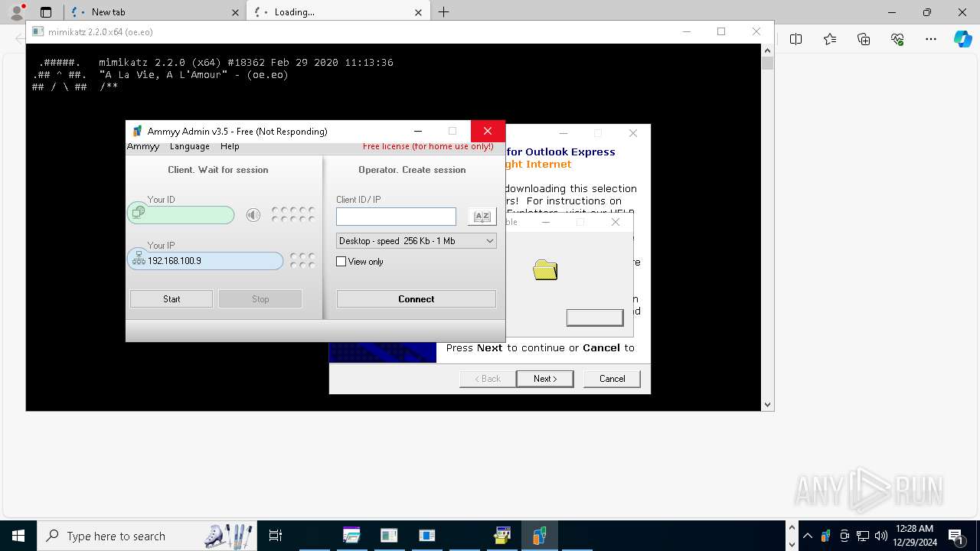Image resolution: width=980 pixels, height=551 pixels.
Task: Open notification center icon
Action: 955,536
